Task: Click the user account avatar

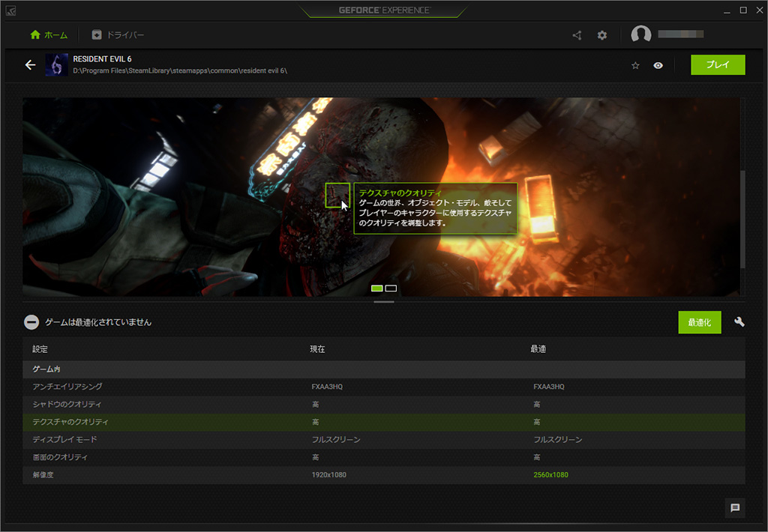Action: coord(641,35)
